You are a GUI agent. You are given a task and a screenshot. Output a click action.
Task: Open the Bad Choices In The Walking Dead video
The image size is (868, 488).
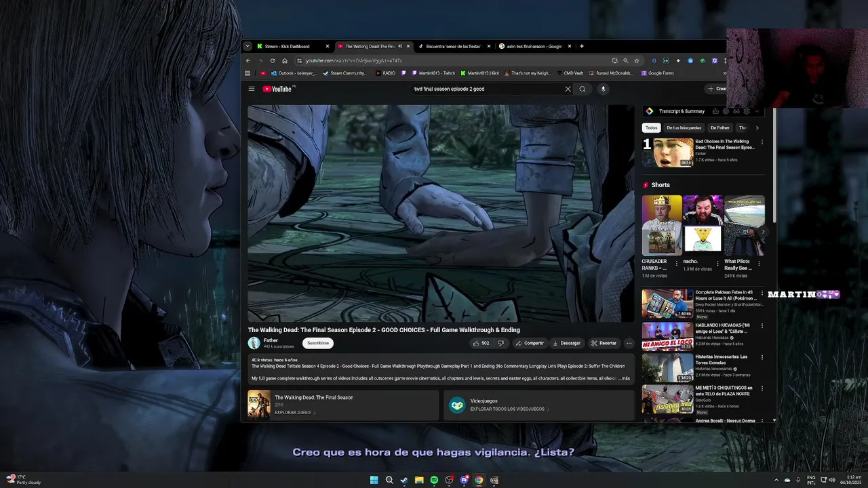(x=668, y=152)
